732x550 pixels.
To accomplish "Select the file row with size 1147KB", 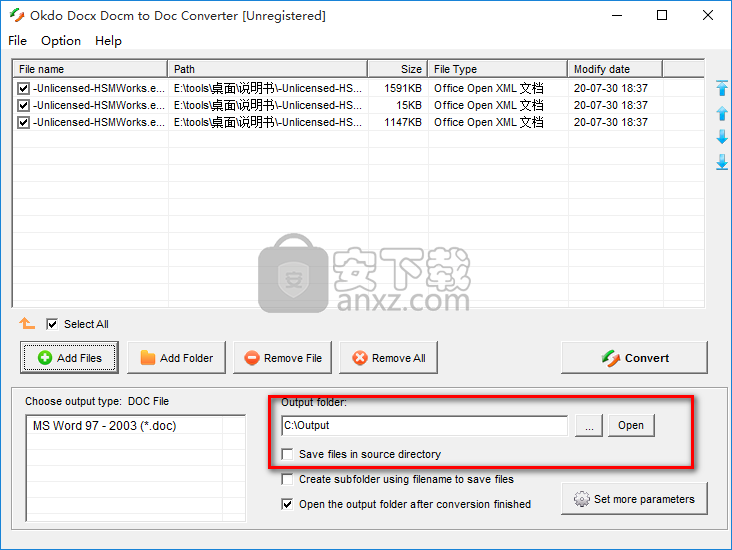I will pyautogui.click(x=359, y=122).
